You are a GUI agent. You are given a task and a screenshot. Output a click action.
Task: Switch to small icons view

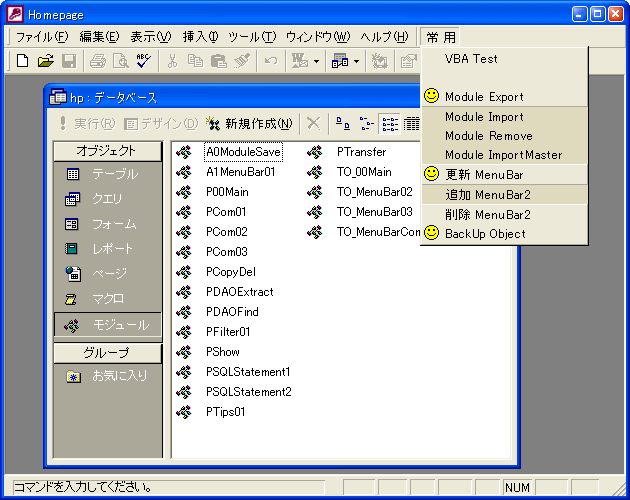point(366,124)
